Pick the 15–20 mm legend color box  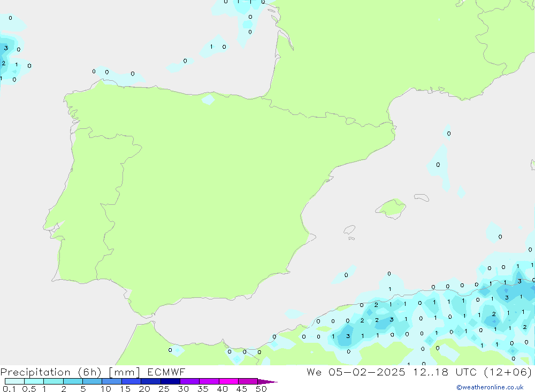pyautogui.click(x=132, y=381)
